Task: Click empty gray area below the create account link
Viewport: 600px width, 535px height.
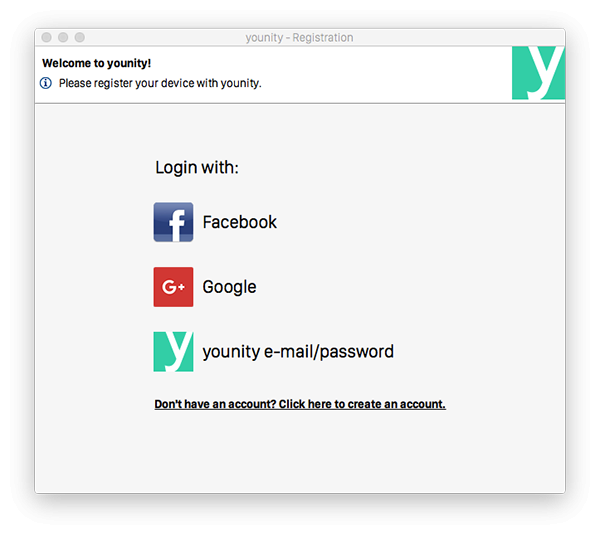Action: coord(300,455)
